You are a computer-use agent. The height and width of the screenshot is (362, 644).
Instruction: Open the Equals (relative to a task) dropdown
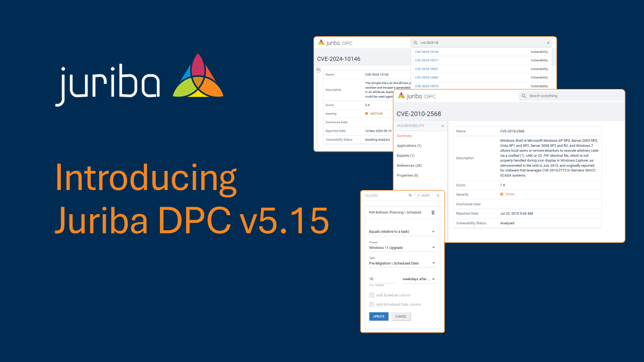click(402, 232)
